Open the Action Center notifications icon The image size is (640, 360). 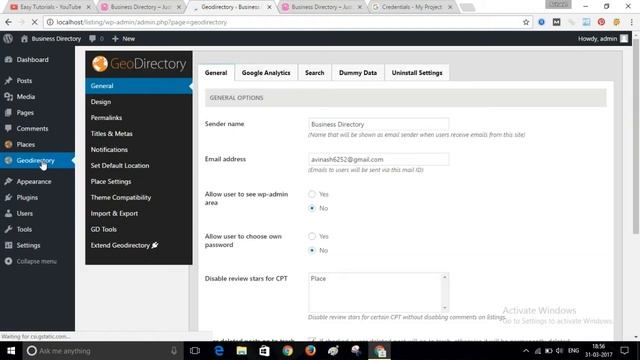(x=624, y=351)
